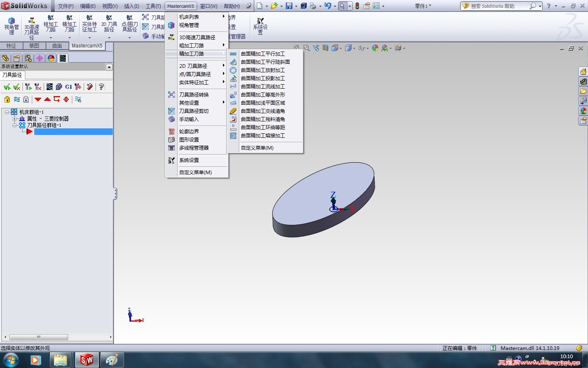Click the previous view icon in view toolbar
This screenshot has height=368, width=588.
[x=316, y=48]
